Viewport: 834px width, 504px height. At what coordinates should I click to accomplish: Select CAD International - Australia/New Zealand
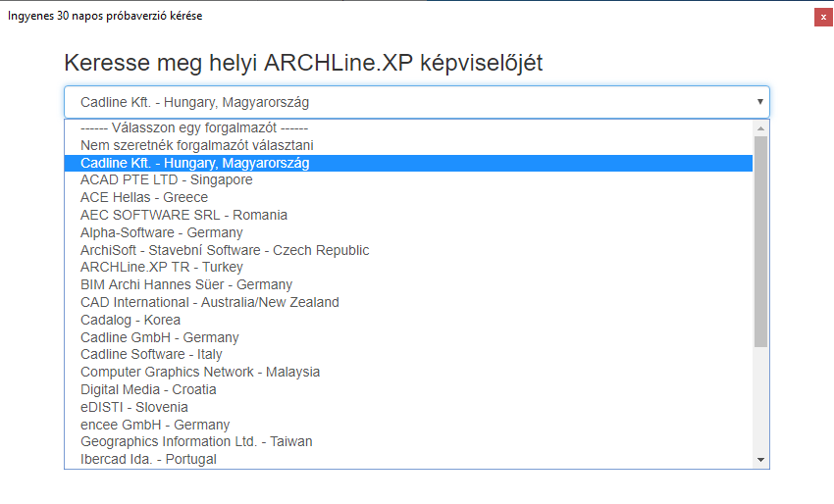point(408,303)
